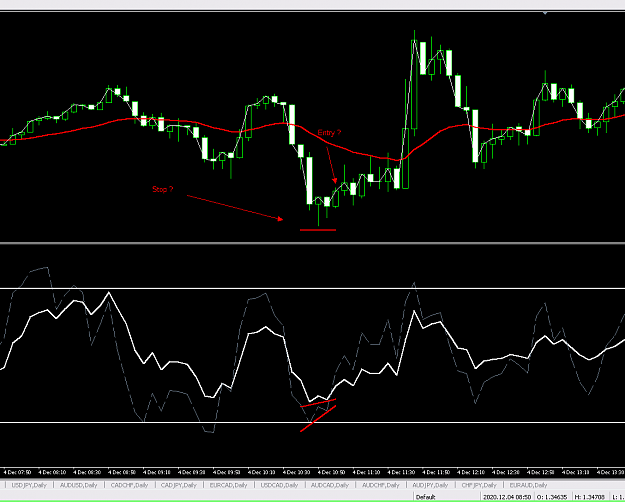Open the CADCHF,Daily chart tab

point(129,485)
